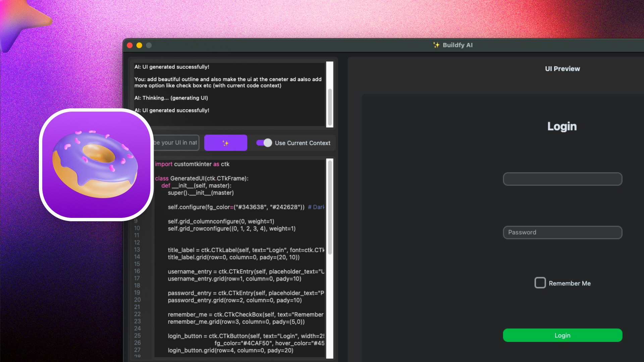Click the code editor scrollbar thumb
Image resolution: width=644 pixels, height=362 pixels.
330,208
